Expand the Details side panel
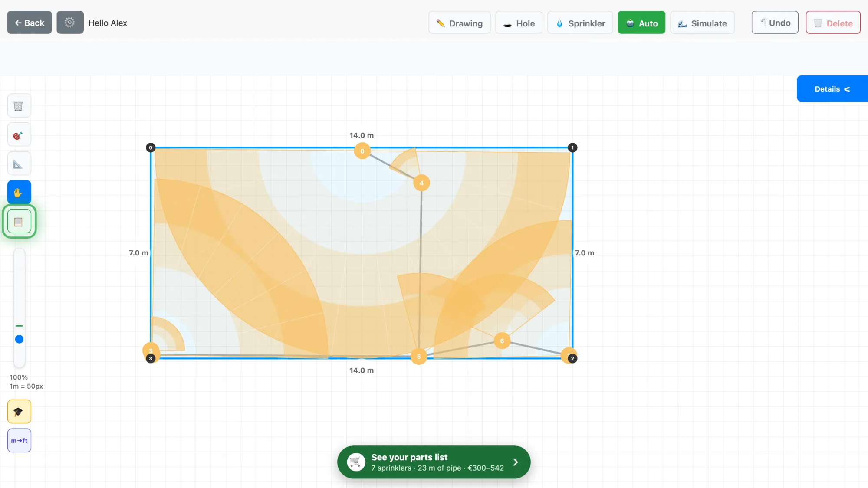Viewport: 868px width, 488px height. coord(832,89)
